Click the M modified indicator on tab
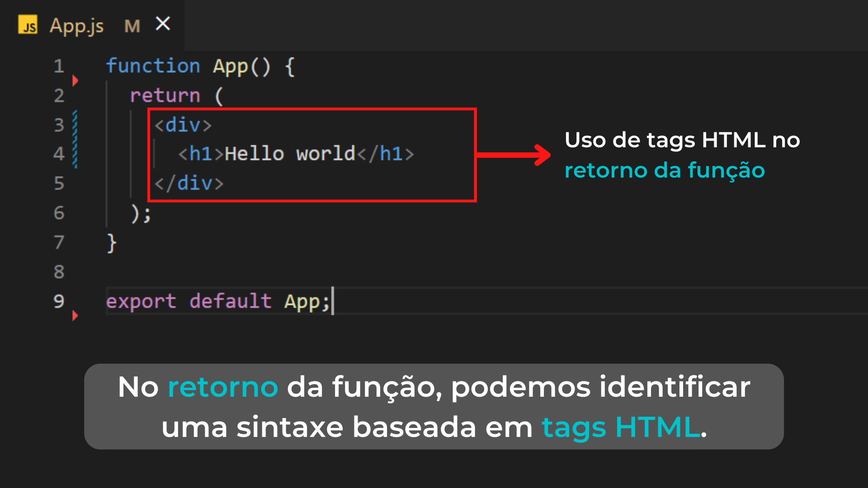The image size is (868, 488). (x=132, y=26)
